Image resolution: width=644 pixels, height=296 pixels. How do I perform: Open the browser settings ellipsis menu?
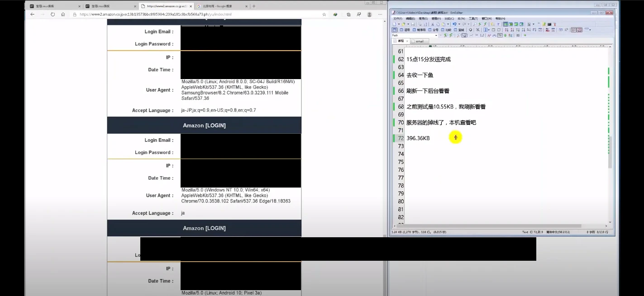point(381,14)
